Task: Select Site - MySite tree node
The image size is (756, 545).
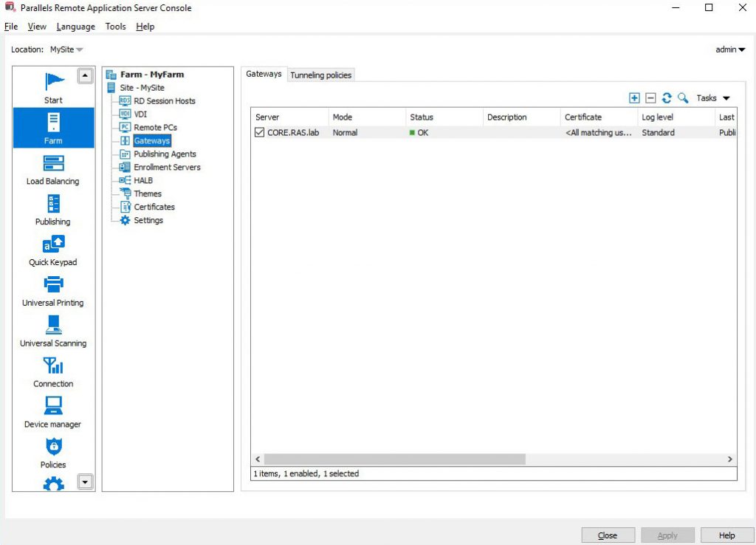Action: coord(142,87)
